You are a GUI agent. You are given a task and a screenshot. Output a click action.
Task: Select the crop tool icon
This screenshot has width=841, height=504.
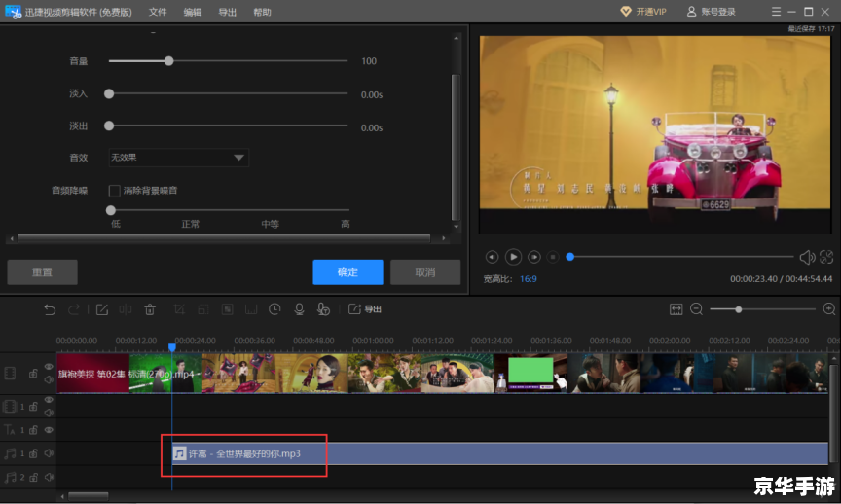(x=179, y=309)
